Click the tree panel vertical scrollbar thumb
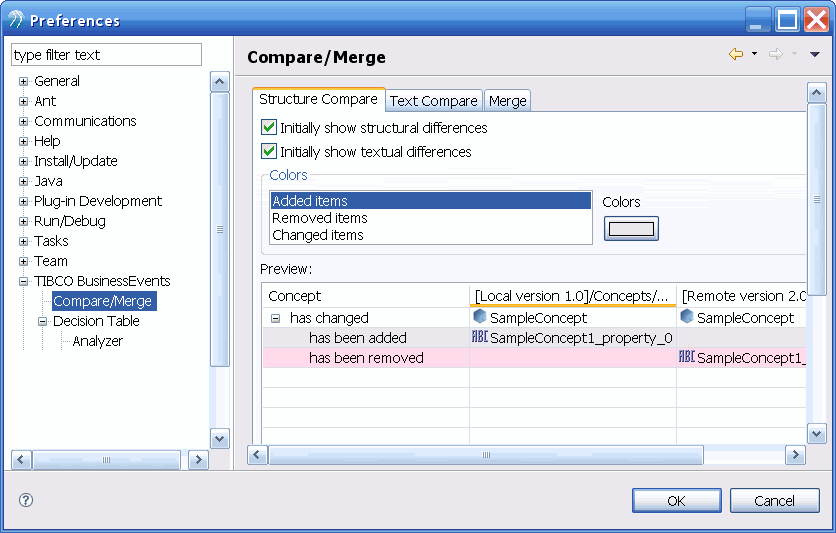 (x=220, y=230)
